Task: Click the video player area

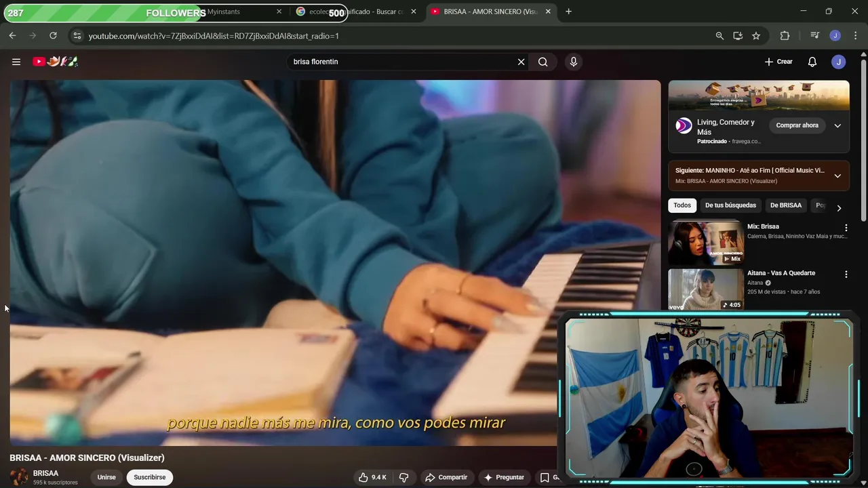Action: coord(335,263)
